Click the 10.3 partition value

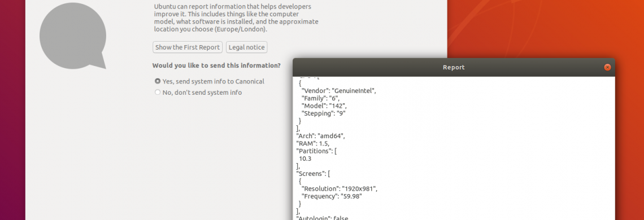click(x=305, y=159)
